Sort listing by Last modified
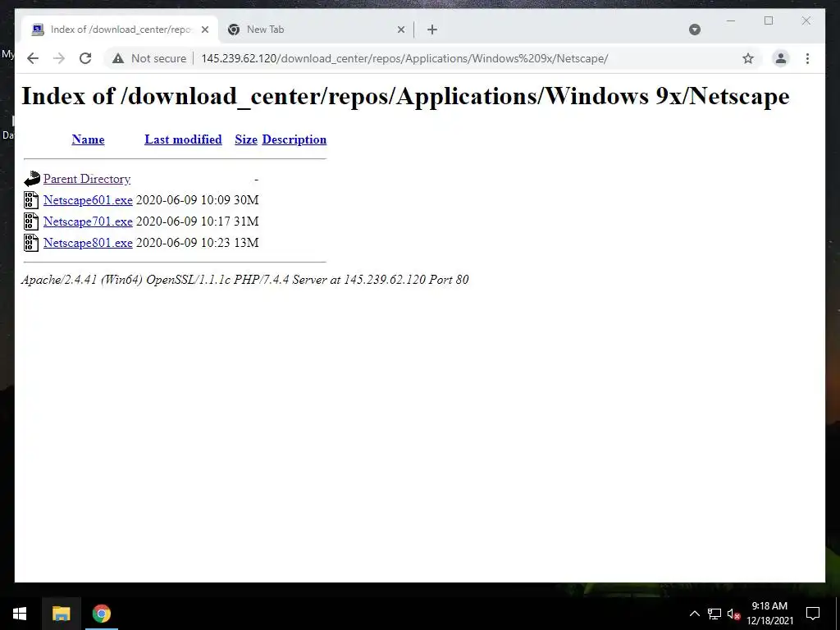The height and width of the screenshot is (630, 840). pyautogui.click(x=183, y=139)
